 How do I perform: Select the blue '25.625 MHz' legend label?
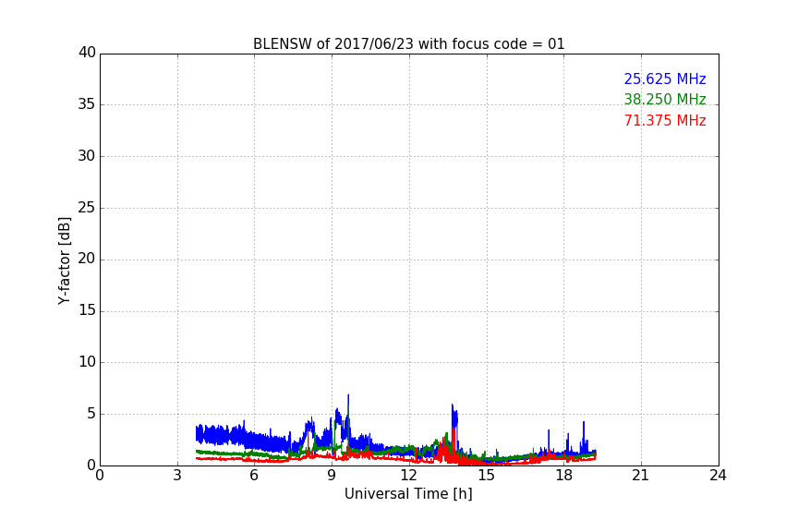(665, 79)
